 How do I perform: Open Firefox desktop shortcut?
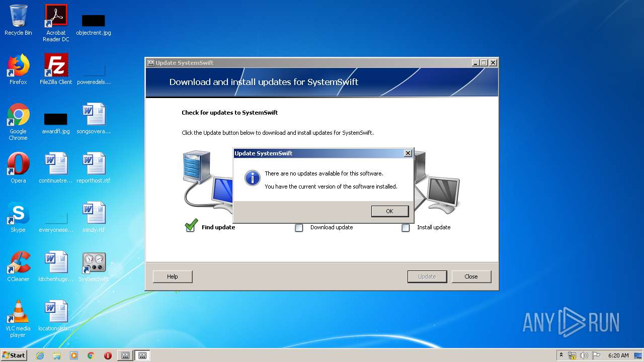pos(18,69)
